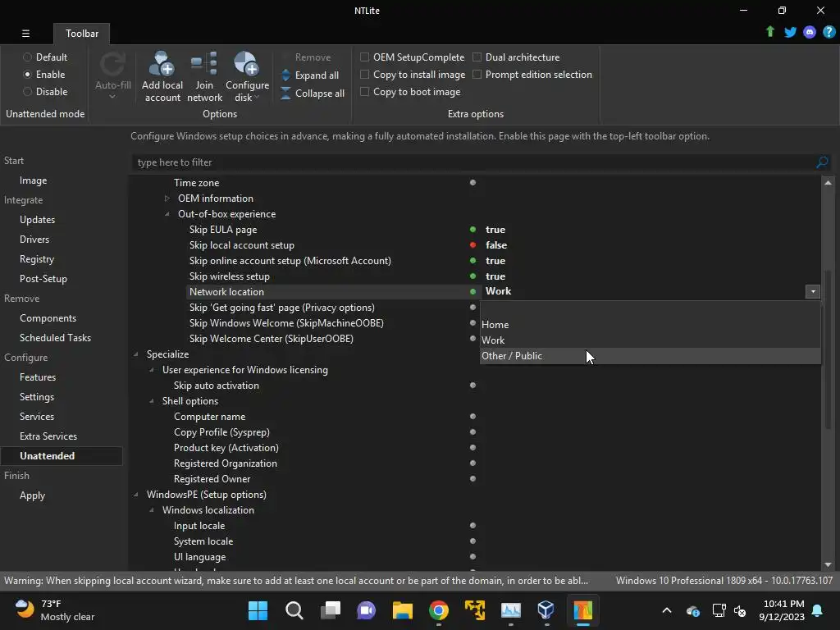Viewport: 840px width, 630px height.
Task: Click the scroll down arrow
Action: coord(829,564)
